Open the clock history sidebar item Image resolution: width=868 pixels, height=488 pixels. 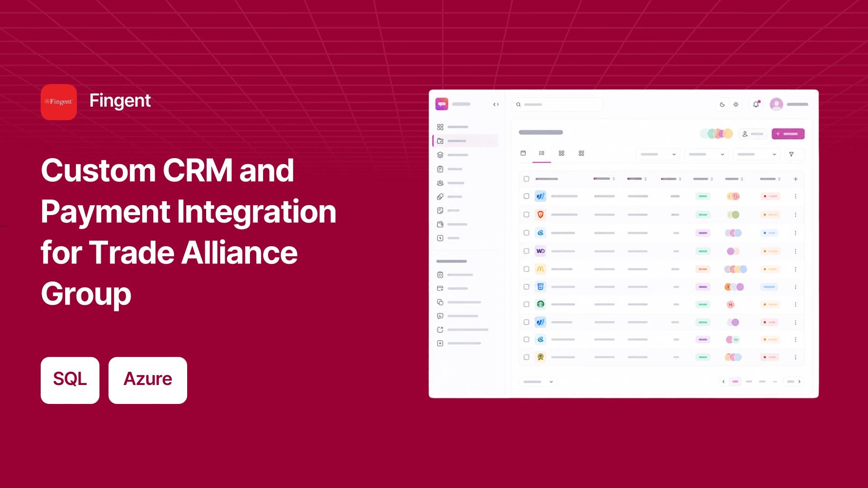[449, 238]
